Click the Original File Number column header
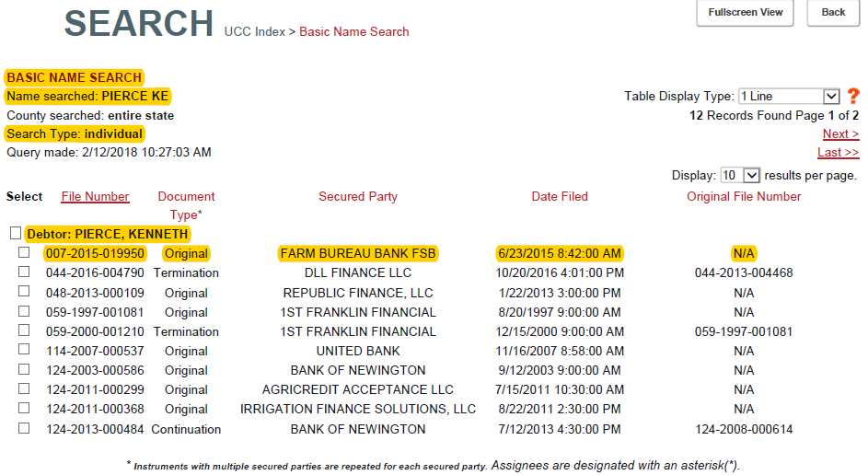 click(x=744, y=196)
